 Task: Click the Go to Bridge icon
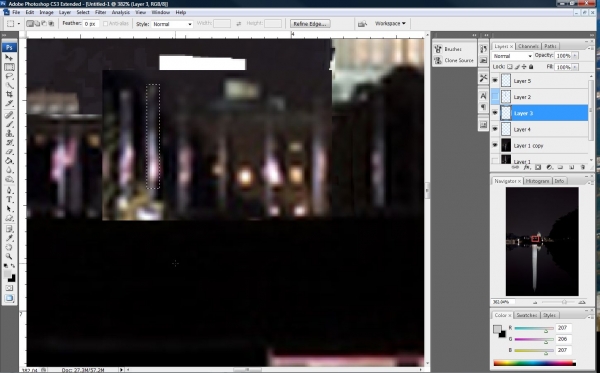coord(362,24)
